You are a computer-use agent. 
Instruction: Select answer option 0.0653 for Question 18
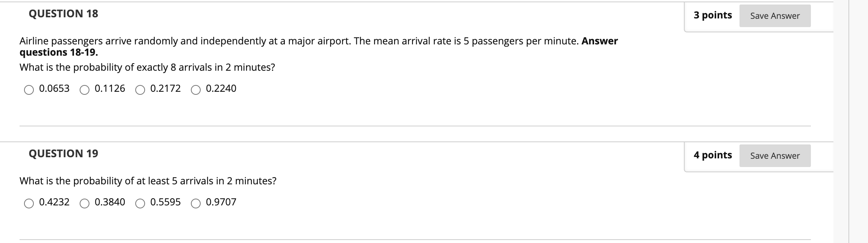pyautogui.click(x=29, y=90)
